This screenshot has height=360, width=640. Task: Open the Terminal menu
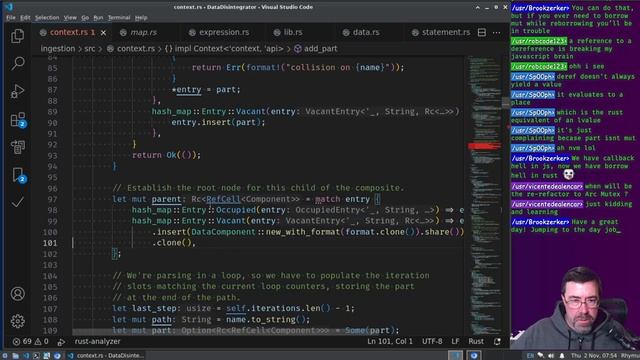pos(119,18)
